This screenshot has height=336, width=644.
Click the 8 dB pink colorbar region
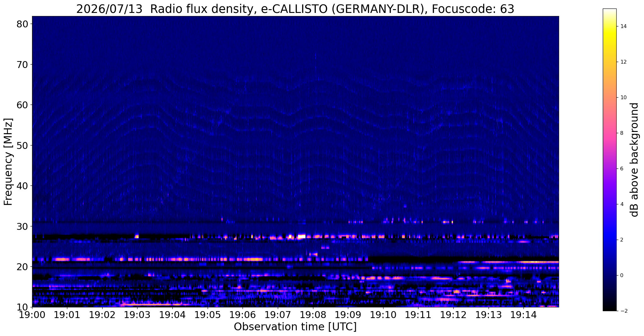click(x=609, y=133)
